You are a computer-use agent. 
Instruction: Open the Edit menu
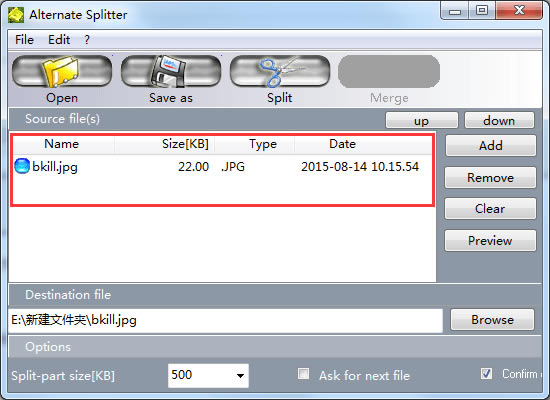(x=59, y=40)
